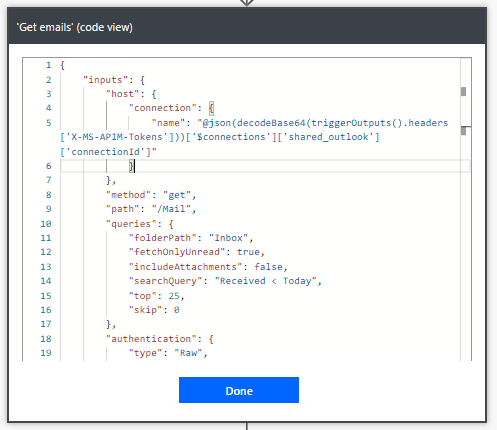497x430 pixels.
Task: Click the Done button
Action: pos(239,390)
